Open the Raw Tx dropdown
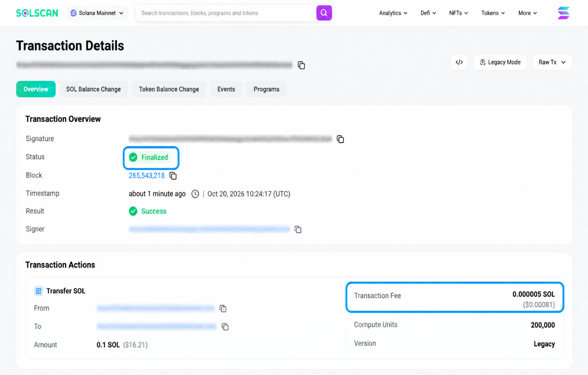 (x=553, y=63)
